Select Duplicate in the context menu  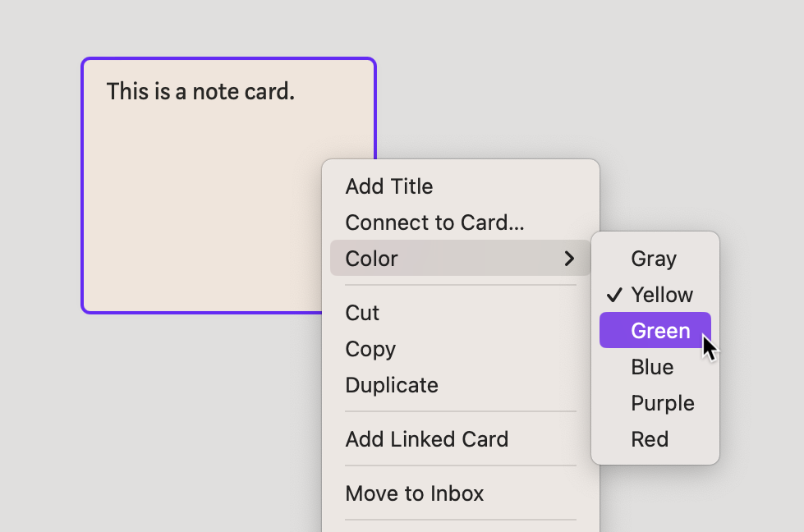pyautogui.click(x=461, y=385)
